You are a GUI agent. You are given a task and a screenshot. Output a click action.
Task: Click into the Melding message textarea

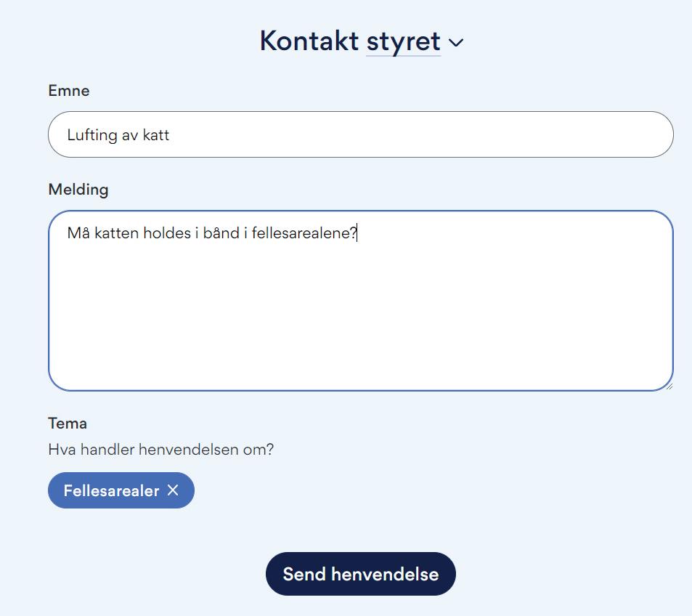tap(360, 312)
